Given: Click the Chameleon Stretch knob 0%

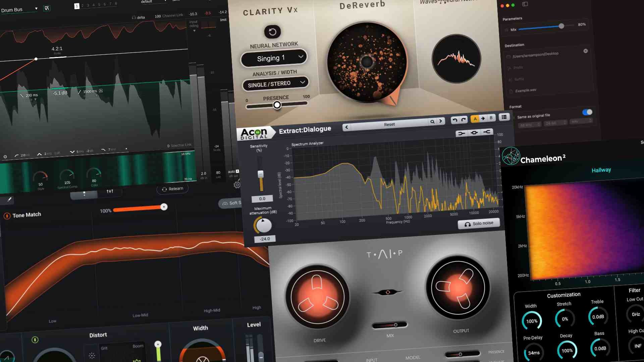Looking at the screenshot, I should [565, 319].
